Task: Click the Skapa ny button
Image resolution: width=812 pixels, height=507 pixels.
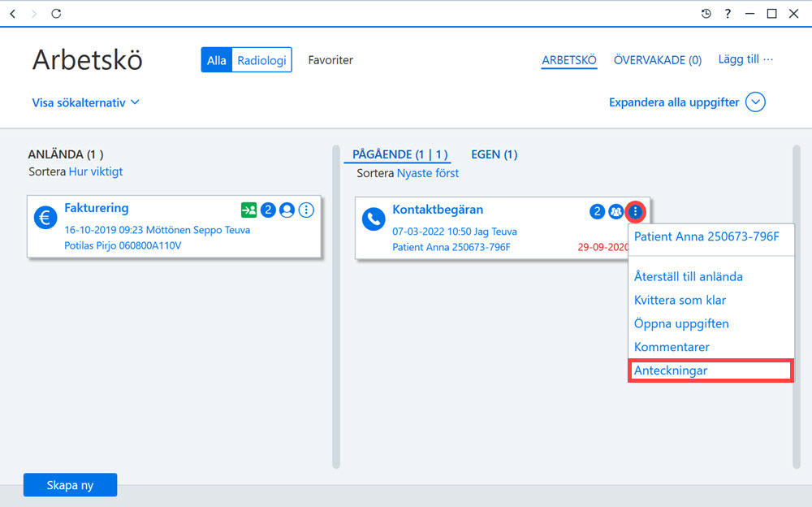Action: (70, 485)
